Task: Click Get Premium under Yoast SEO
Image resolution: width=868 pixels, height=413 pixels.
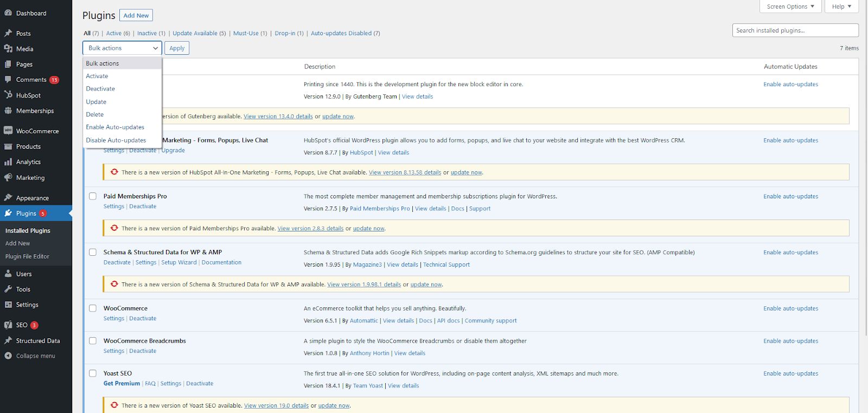Action: (122, 383)
